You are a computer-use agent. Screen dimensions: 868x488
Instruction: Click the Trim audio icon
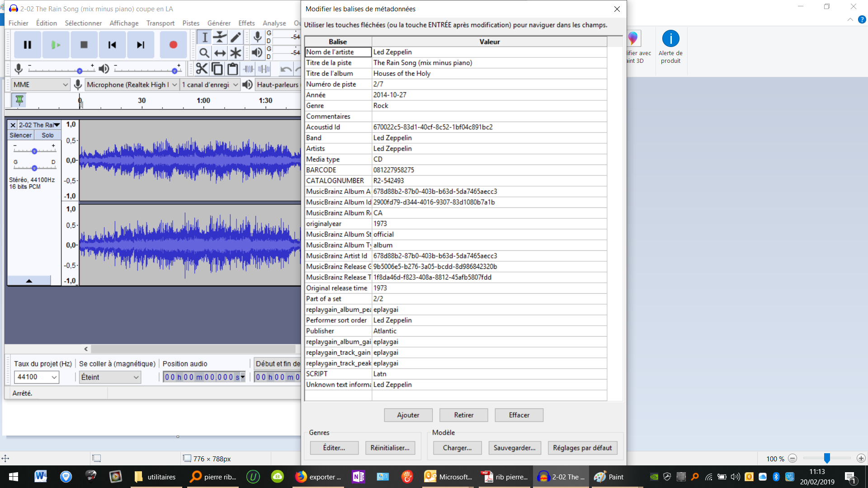pyautogui.click(x=248, y=69)
